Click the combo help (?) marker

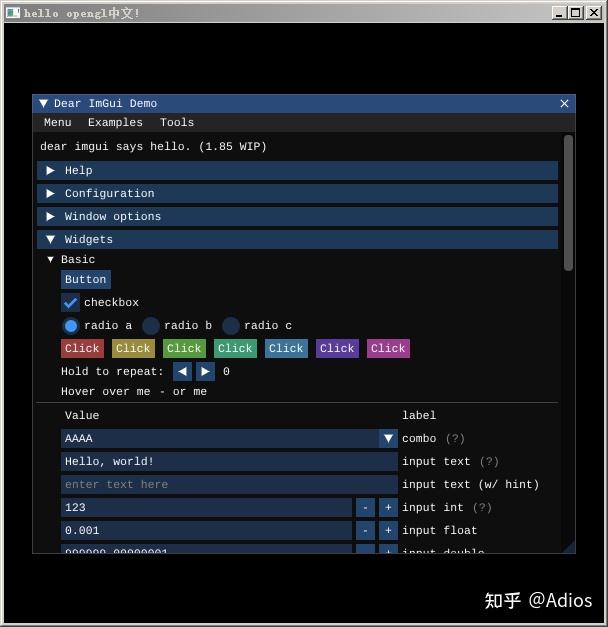(x=455, y=439)
